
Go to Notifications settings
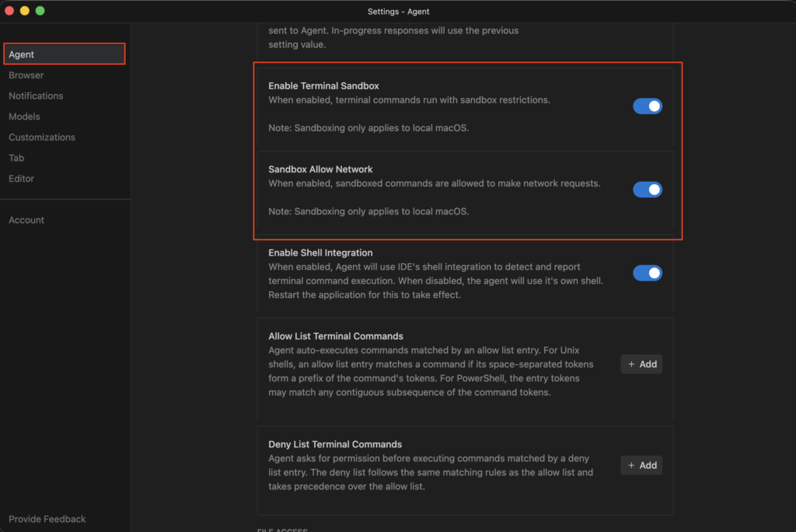pyautogui.click(x=36, y=96)
